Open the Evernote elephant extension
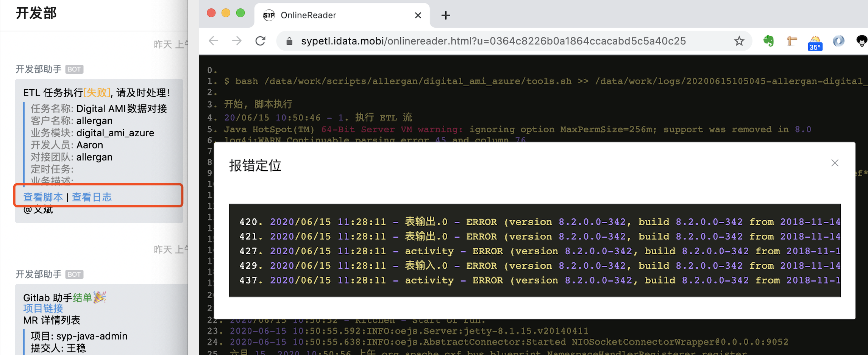 tap(768, 41)
